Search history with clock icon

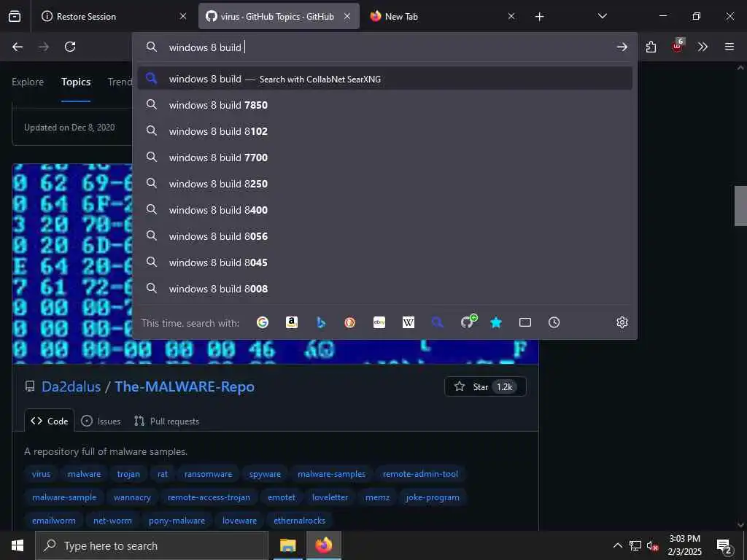click(x=554, y=322)
